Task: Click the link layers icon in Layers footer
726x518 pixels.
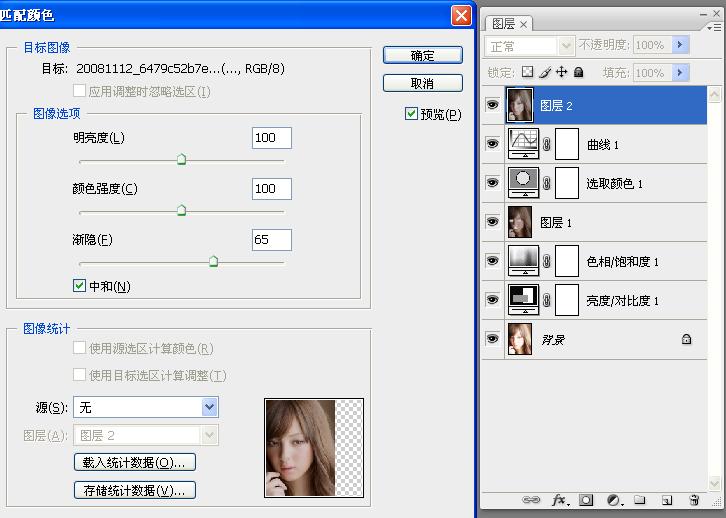Action: pyautogui.click(x=531, y=500)
